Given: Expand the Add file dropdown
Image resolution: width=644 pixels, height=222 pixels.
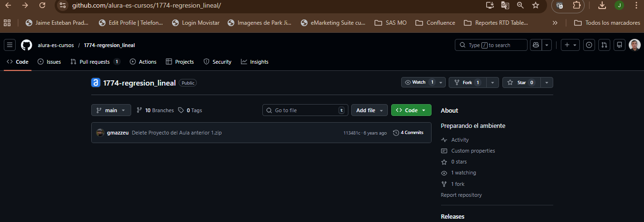Looking at the screenshot, I should pyautogui.click(x=369, y=110).
